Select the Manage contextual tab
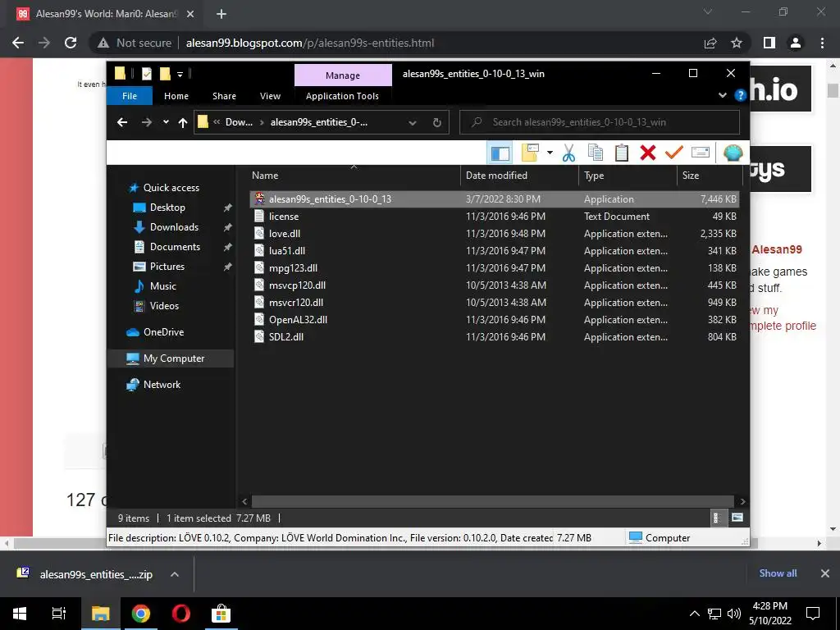 click(x=343, y=75)
